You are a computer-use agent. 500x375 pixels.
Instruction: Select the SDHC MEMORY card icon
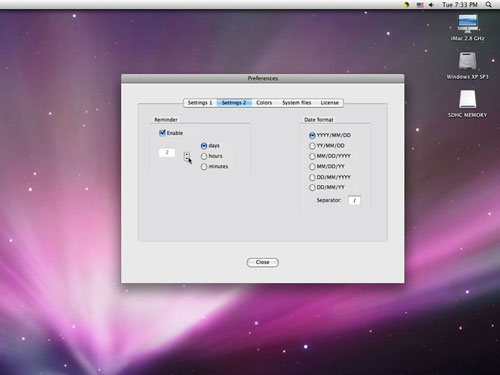point(467,99)
